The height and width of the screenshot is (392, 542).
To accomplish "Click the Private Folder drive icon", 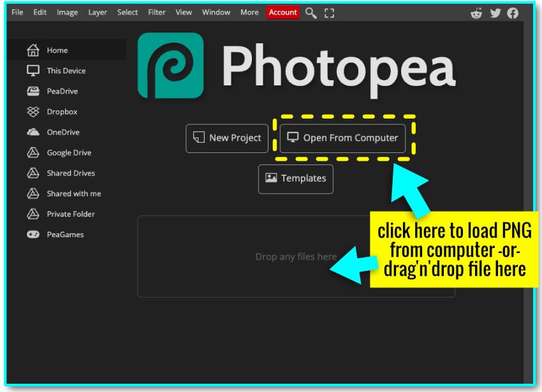I will (33, 214).
